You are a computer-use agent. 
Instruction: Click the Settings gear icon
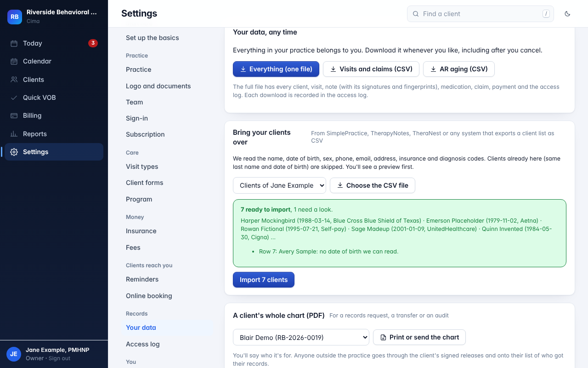(14, 152)
